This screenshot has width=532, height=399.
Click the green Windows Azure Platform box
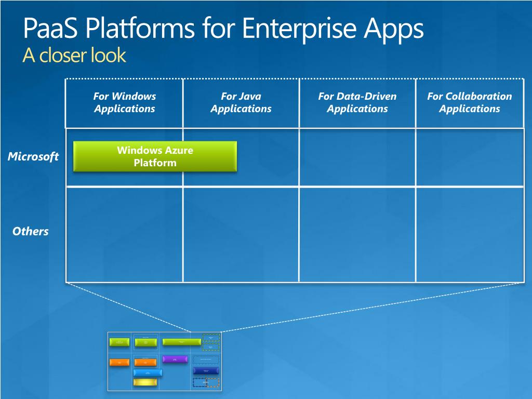pos(155,156)
